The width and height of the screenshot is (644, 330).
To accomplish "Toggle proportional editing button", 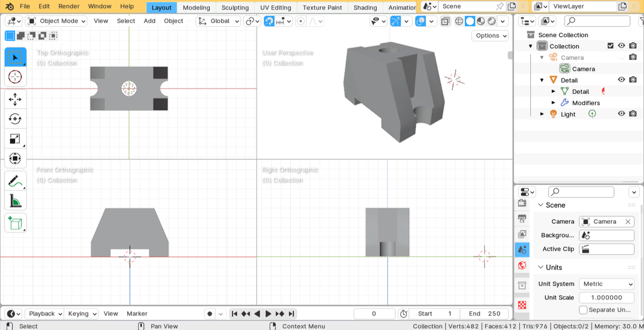I will point(301,21).
